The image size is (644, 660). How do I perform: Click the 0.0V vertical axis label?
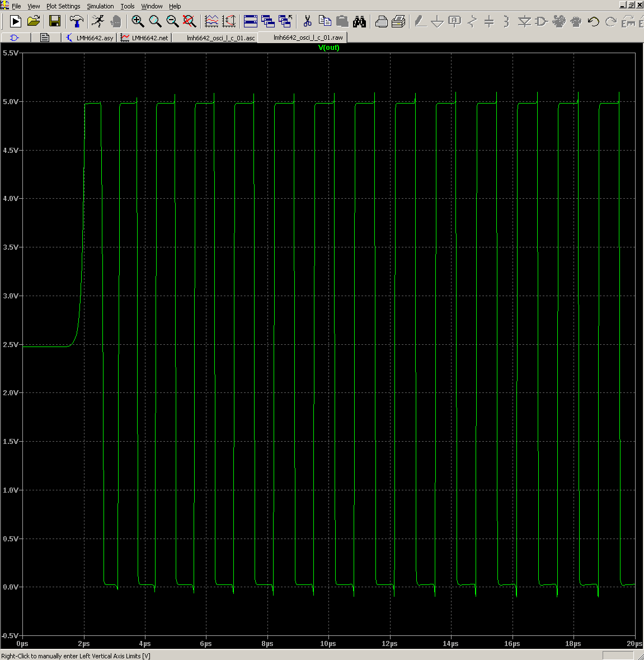point(11,587)
